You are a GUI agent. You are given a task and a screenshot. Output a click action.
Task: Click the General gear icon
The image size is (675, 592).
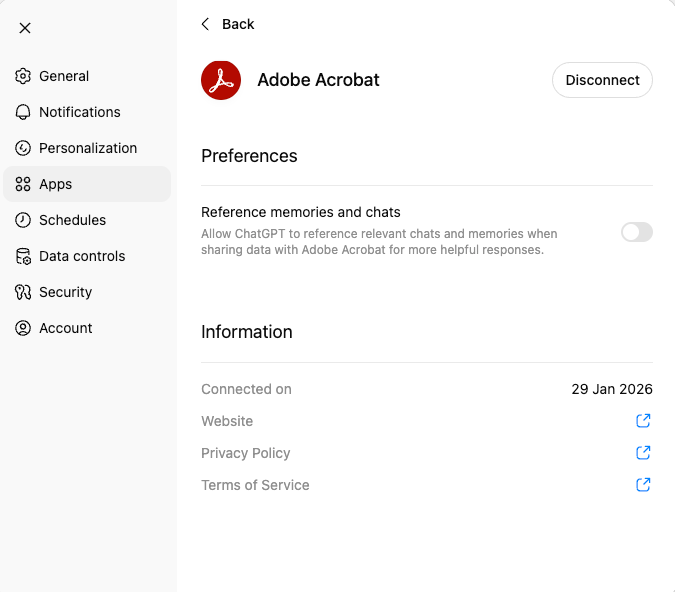(x=23, y=76)
